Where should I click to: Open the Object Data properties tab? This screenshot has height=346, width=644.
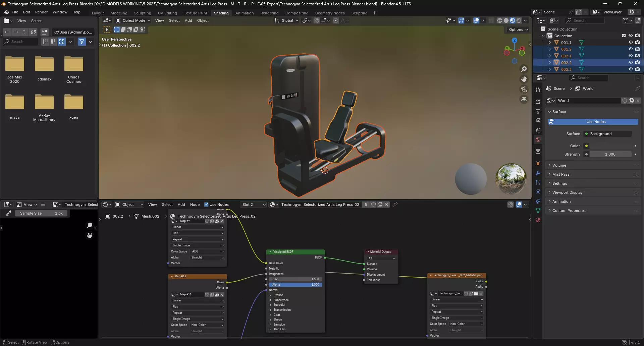pyautogui.click(x=538, y=211)
